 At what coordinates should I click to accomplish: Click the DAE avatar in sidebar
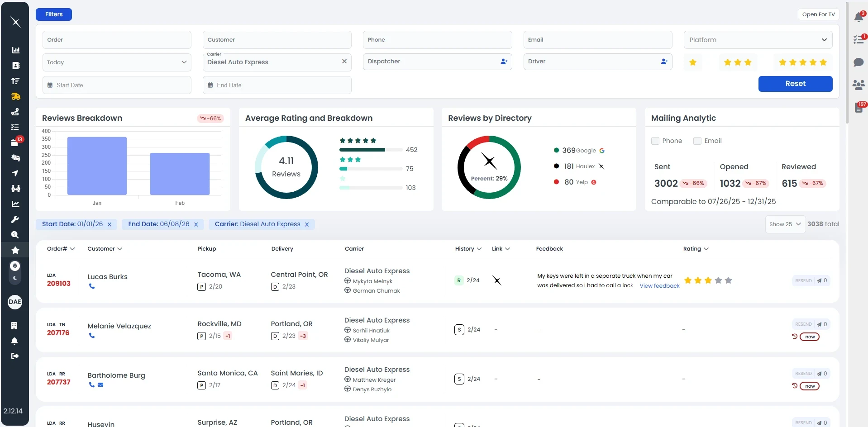click(15, 302)
